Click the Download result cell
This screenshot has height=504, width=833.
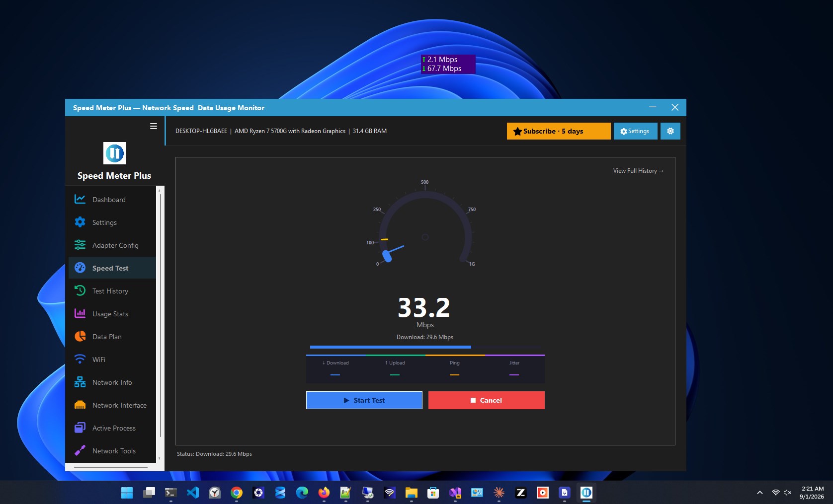tap(335, 369)
